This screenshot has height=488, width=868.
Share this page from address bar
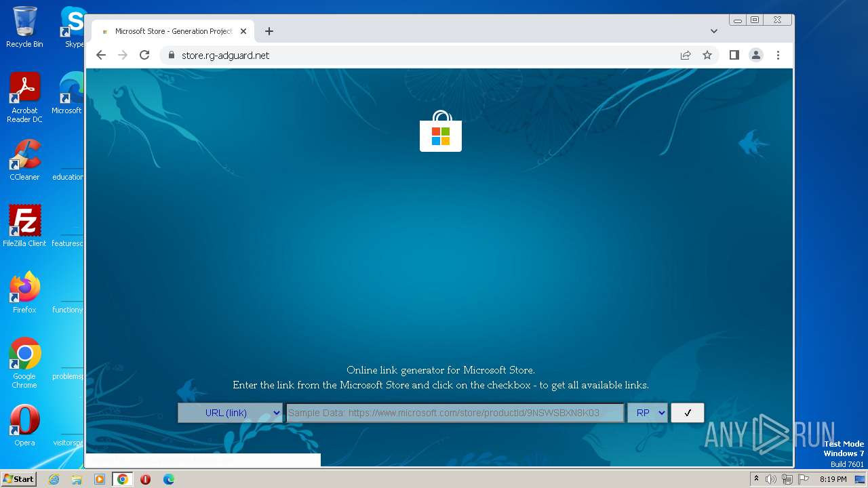(686, 55)
